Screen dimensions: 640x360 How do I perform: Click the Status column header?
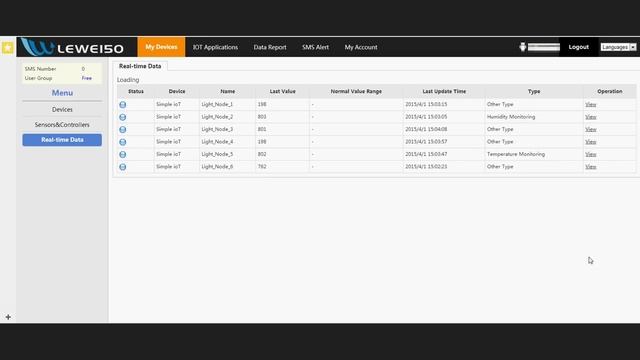pos(136,91)
